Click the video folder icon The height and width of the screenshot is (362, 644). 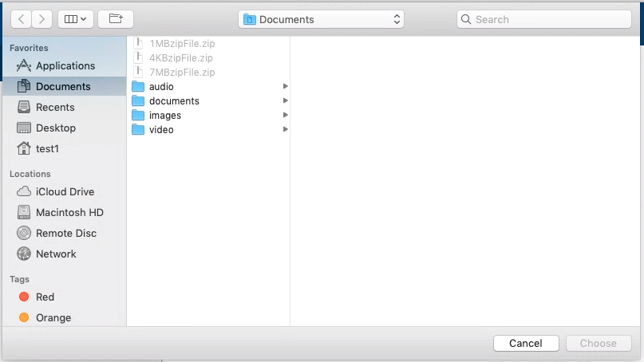tap(138, 129)
